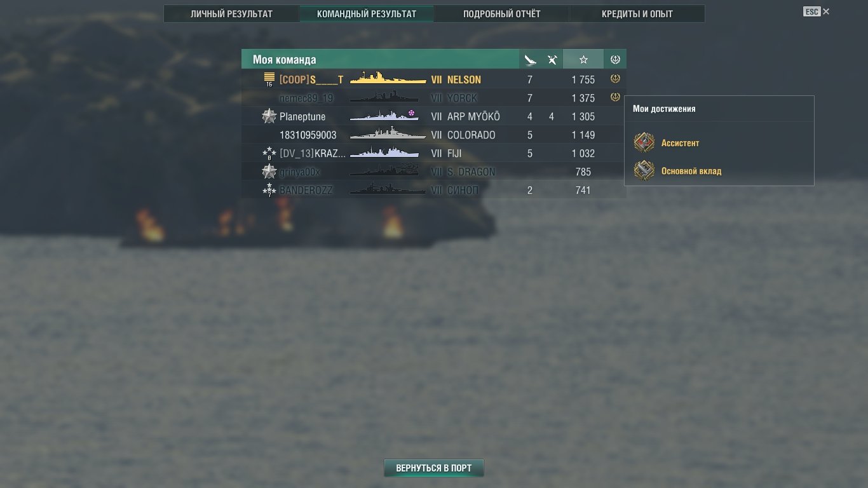Sort by ships destroyed column icon
This screenshot has width=868, height=488.
click(530, 60)
